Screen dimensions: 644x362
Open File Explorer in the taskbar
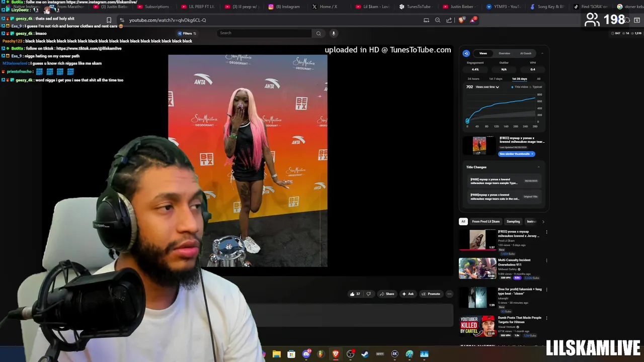pyautogui.click(x=276, y=354)
